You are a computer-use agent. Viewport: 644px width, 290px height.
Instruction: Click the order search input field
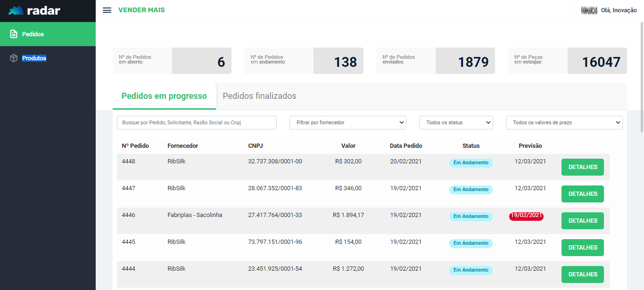coord(197,122)
